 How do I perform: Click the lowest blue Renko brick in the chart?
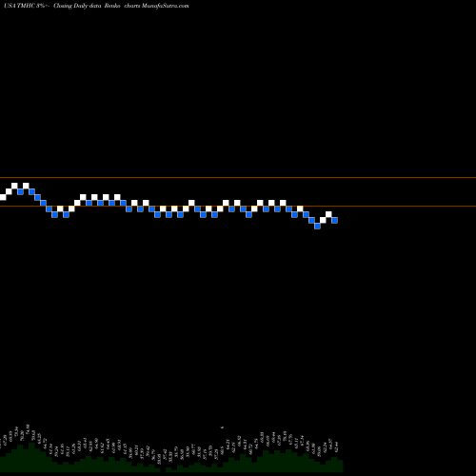(317, 226)
